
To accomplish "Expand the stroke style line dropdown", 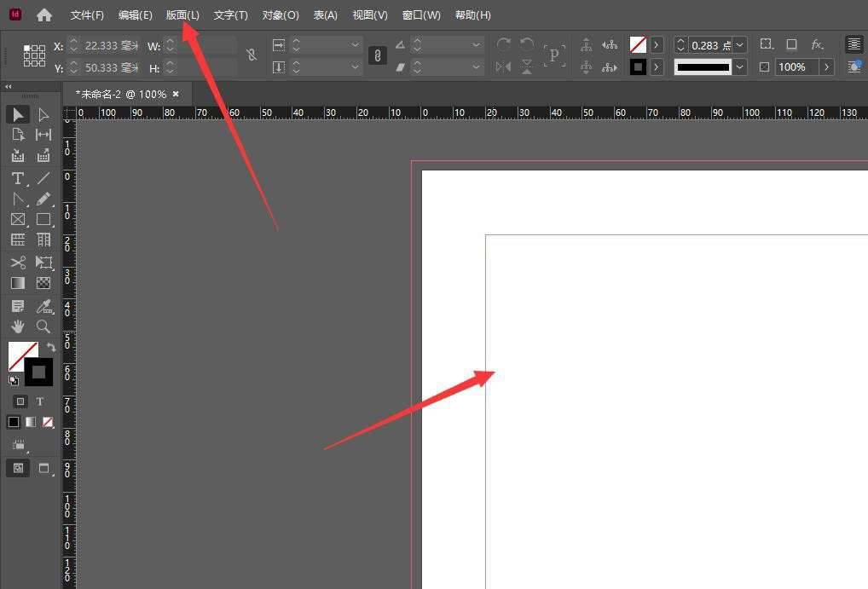I will tap(740, 66).
